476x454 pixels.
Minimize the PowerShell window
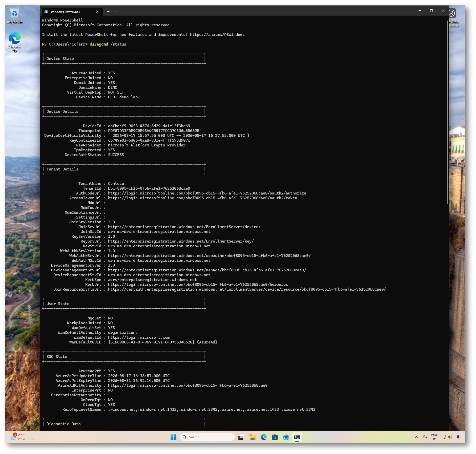(x=420, y=11)
